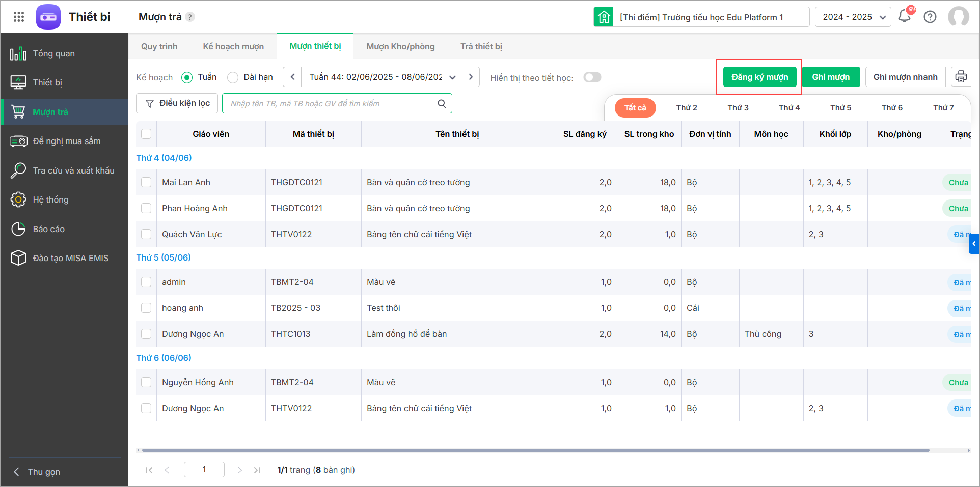This screenshot has height=487, width=980.
Task: Open Báo cáo in the sidebar
Action: pos(49,229)
